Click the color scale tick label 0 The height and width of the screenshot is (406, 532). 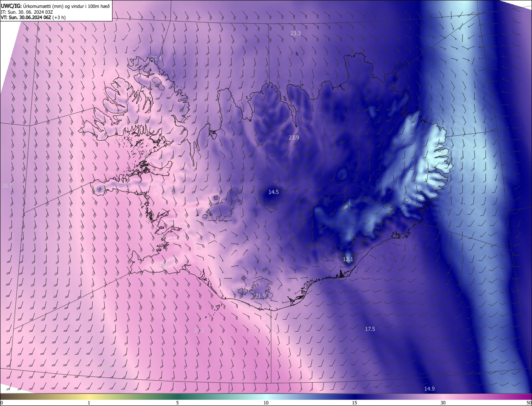click(2, 403)
